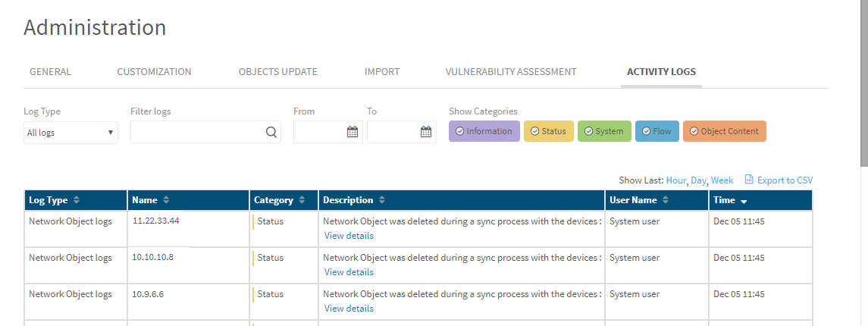
Task: Toggle the Object Content category filter
Action: tap(724, 131)
